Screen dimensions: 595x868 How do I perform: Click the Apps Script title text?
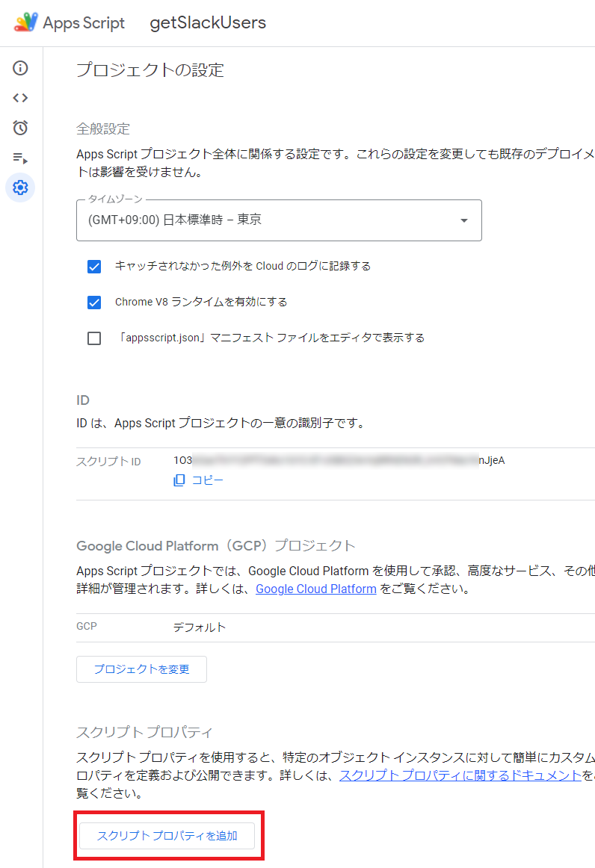(x=84, y=22)
